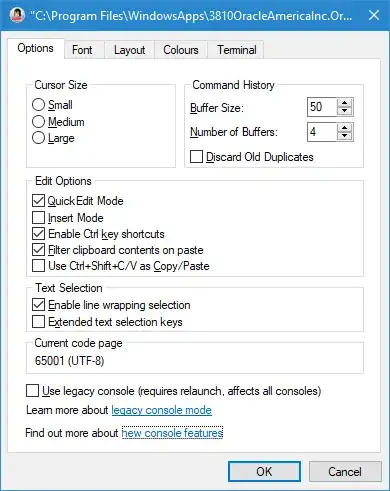Select Medium cursor size

click(58, 122)
